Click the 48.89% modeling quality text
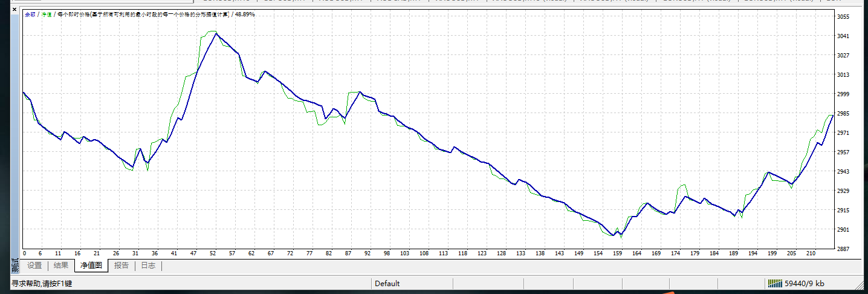Viewport: 868px width, 294px height. [x=245, y=14]
